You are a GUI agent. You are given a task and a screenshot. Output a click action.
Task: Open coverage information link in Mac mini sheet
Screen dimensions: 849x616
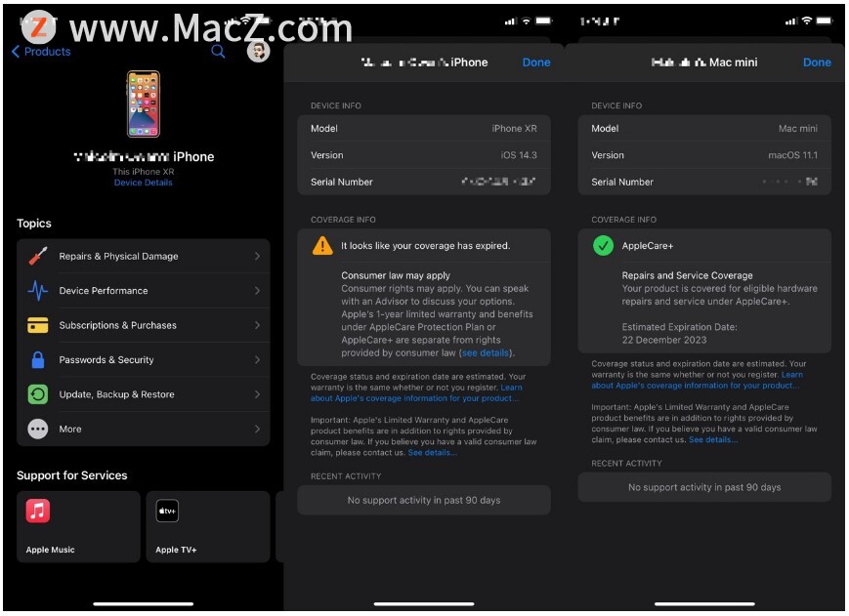point(697,380)
